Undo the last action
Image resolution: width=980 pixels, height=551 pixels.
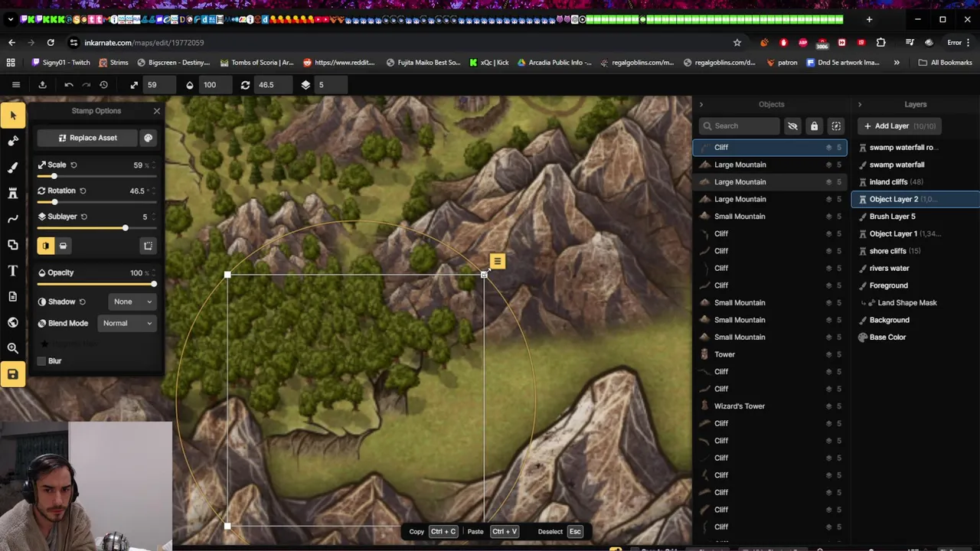pos(69,85)
